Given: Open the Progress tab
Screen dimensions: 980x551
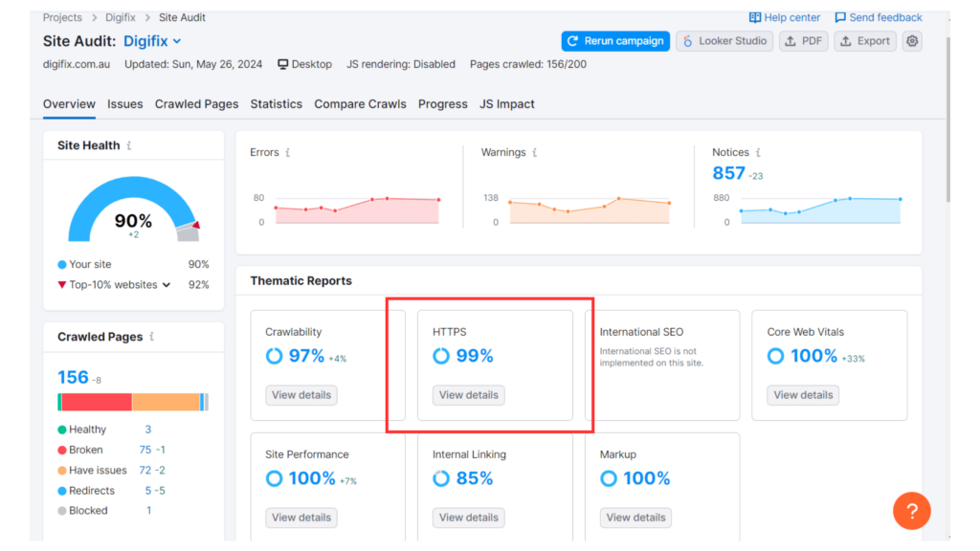Looking at the screenshot, I should click(442, 104).
